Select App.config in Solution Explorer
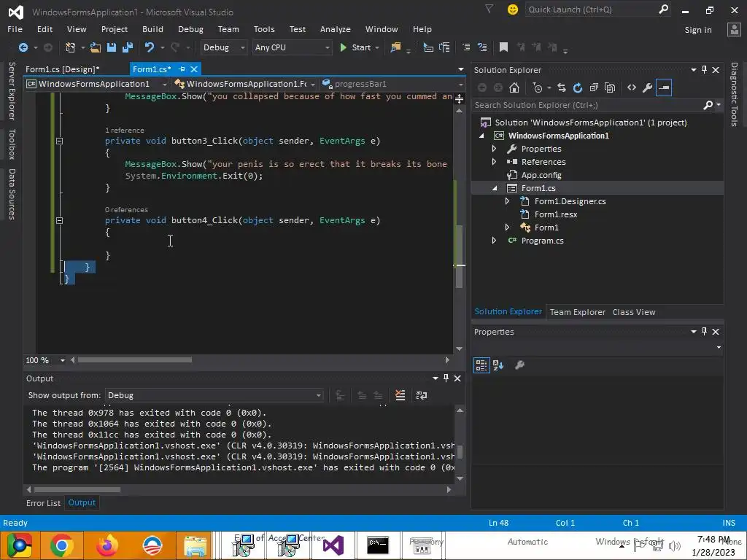The image size is (747, 560). pos(541,175)
